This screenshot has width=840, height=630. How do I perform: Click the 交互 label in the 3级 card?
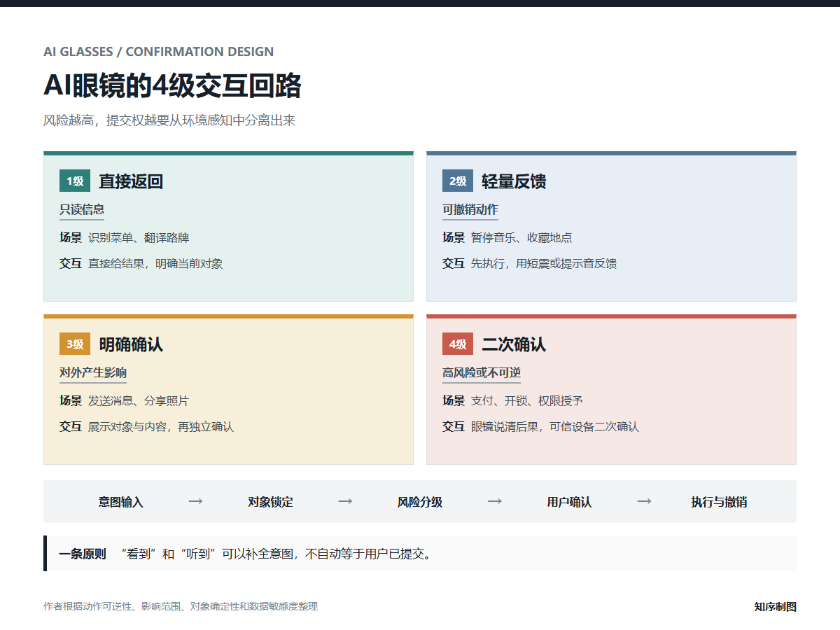click(x=71, y=427)
